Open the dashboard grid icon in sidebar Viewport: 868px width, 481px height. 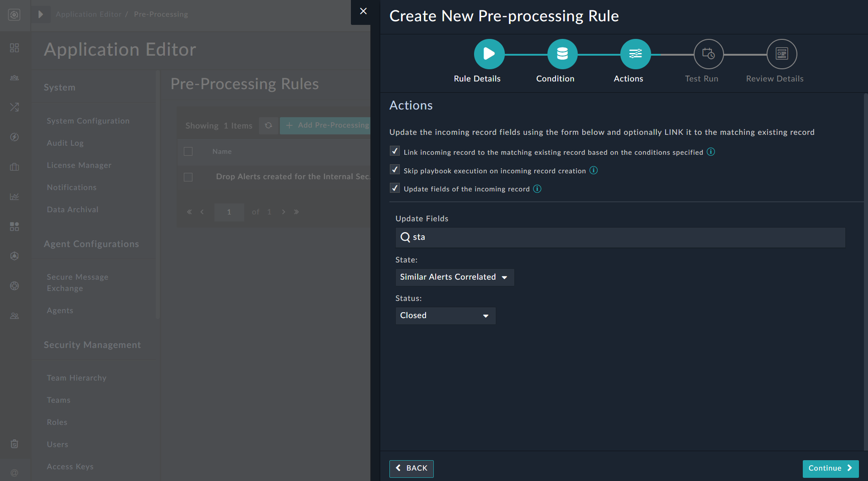coord(14,48)
